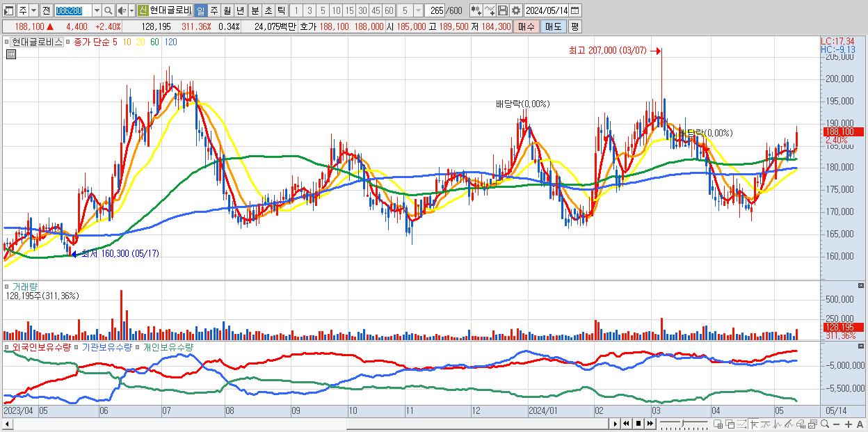Viewport: 868px width, 432px height.
Task: Click the trend line drawing icon
Action: [x=766, y=424]
